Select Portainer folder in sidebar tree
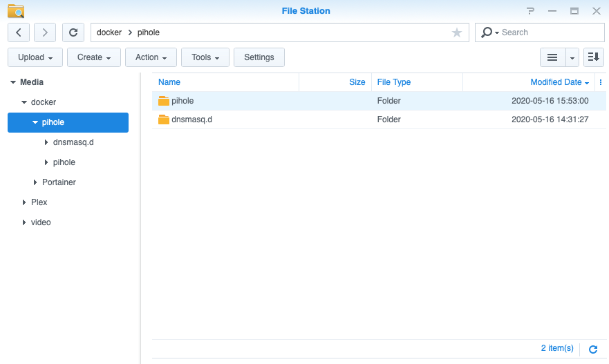The width and height of the screenshot is (609, 364). pyautogui.click(x=59, y=182)
